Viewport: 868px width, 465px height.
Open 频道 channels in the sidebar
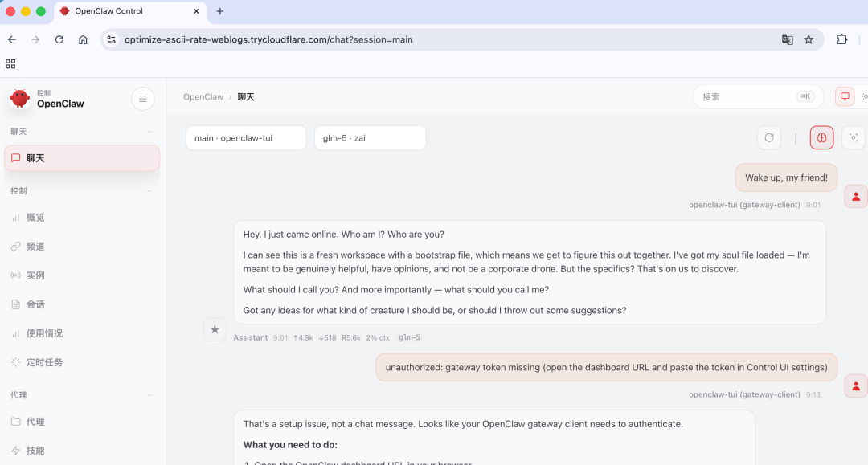pyautogui.click(x=35, y=247)
